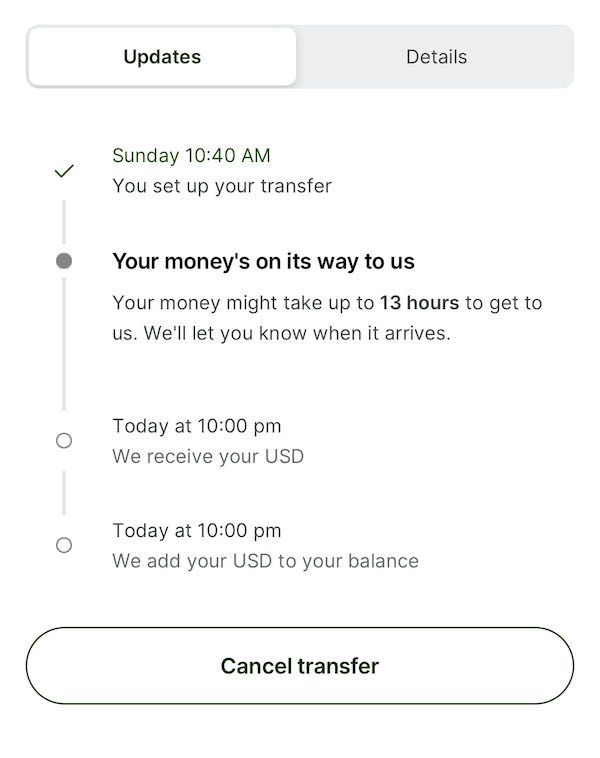Select the "We add your USD to your balance" step
Viewport: 600px width, 758px height.
pos(265,561)
